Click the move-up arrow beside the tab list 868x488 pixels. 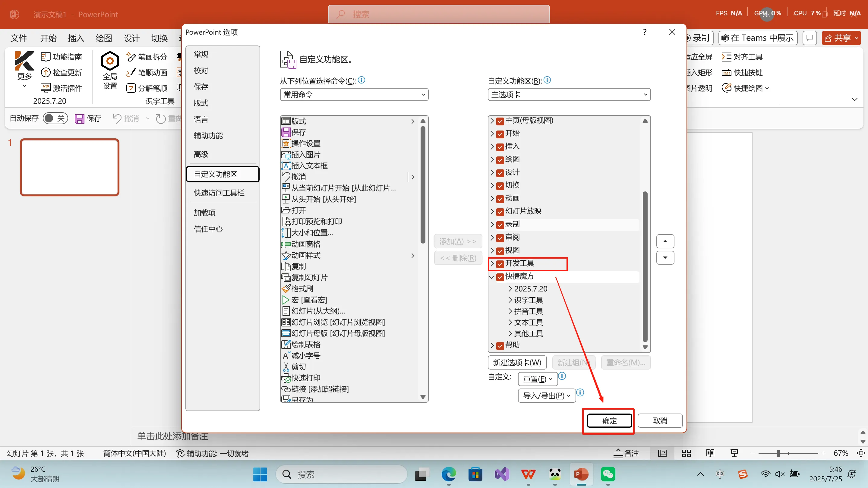pyautogui.click(x=665, y=241)
